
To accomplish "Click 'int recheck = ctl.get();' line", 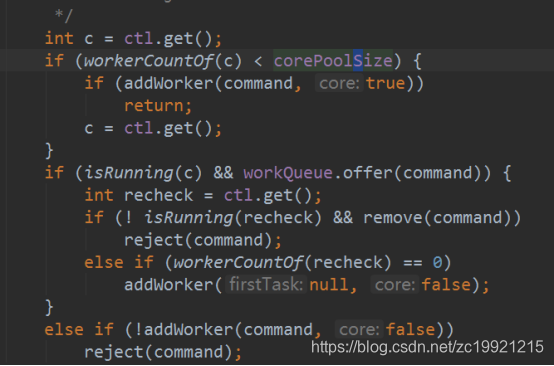I will [x=203, y=195].
